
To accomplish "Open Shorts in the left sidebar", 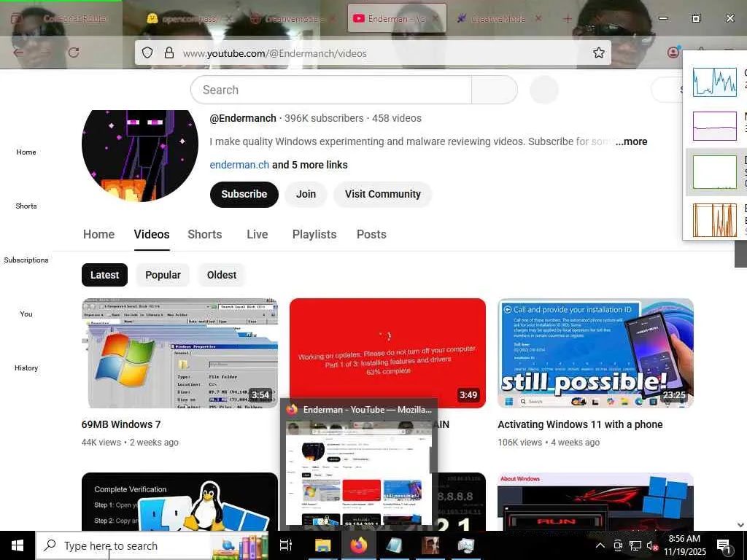I will 26,206.
